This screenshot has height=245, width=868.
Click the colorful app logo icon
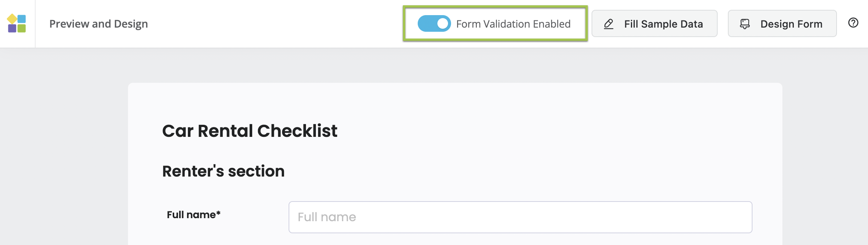pos(17,23)
